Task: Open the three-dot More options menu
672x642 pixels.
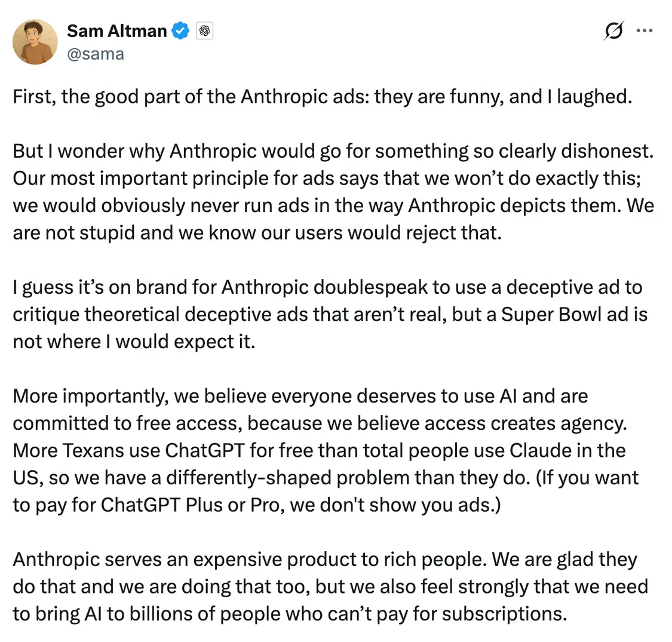Action: coord(645,31)
